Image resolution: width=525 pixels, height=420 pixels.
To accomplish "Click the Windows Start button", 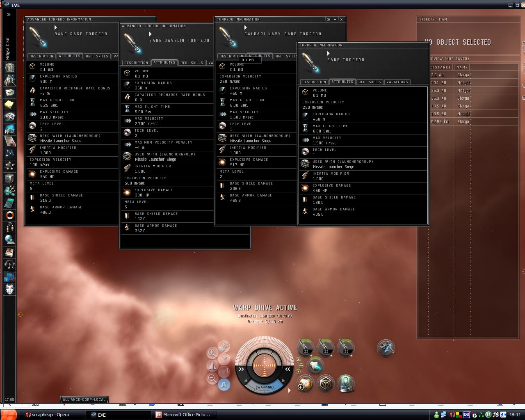I will (x=9, y=415).
